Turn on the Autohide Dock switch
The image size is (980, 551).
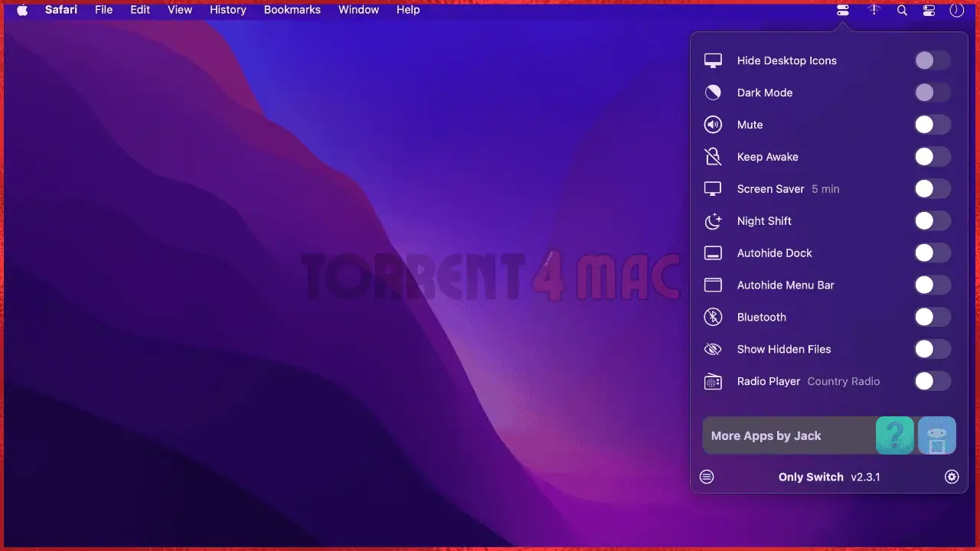coord(933,253)
